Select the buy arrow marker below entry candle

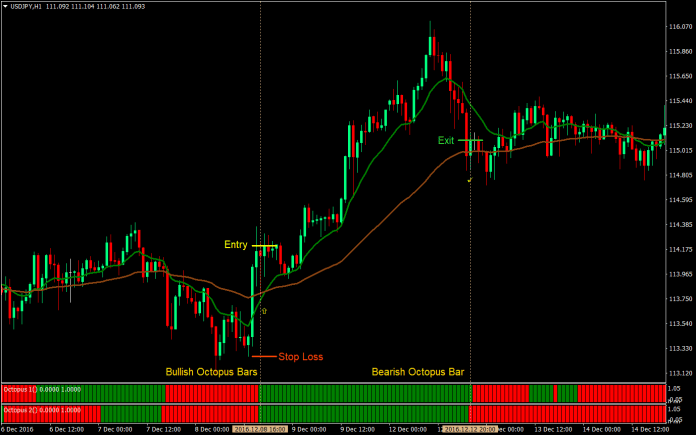(263, 311)
